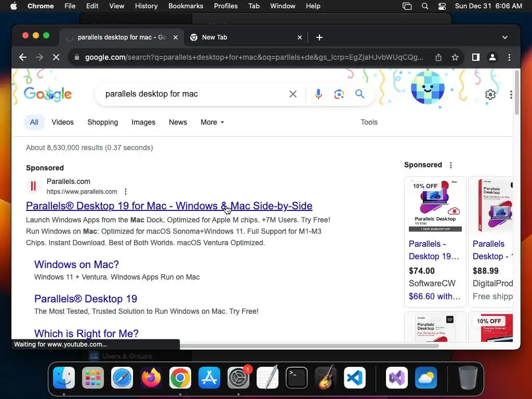Close the New Tab tab

pos(300,37)
